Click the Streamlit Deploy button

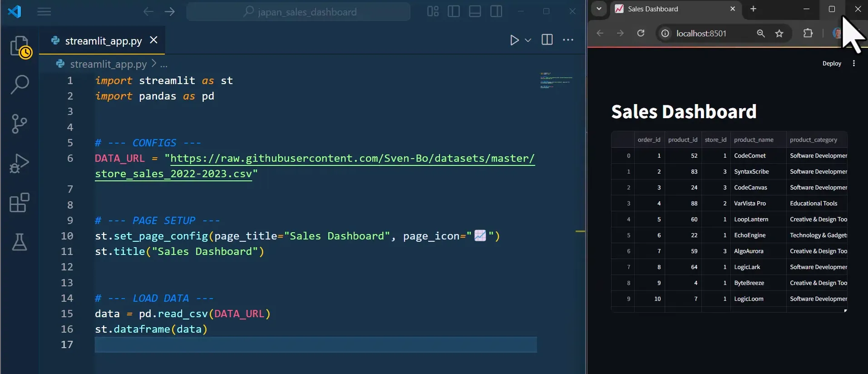pyautogui.click(x=832, y=64)
